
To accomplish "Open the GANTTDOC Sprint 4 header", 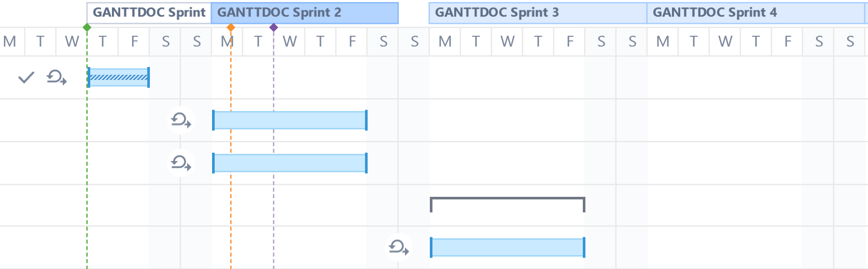I will coord(755,13).
